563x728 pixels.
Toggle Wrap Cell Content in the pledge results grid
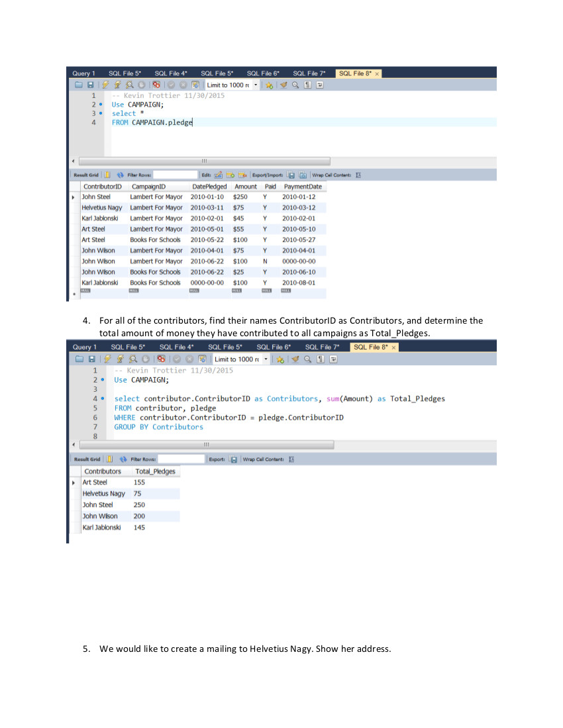pos(358,175)
